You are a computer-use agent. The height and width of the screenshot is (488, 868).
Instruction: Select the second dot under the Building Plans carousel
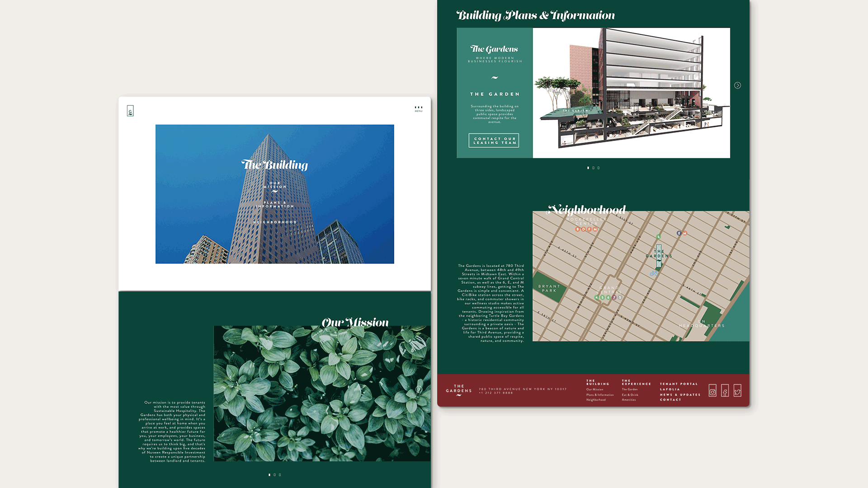coord(594,168)
